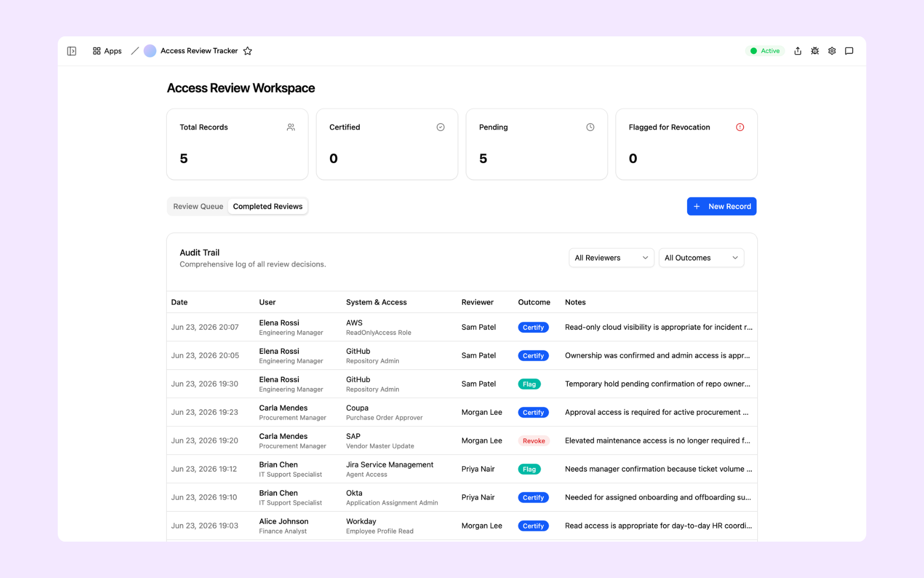Click the Flag badge at Jun 23 19:30
The height and width of the screenshot is (578, 924).
pos(529,384)
